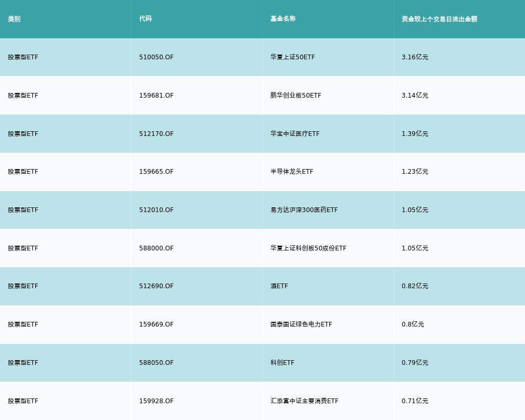Click 1.05亿元 in the 588000.OF row
Viewport: 525px width, 420px height.
point(415,248)
